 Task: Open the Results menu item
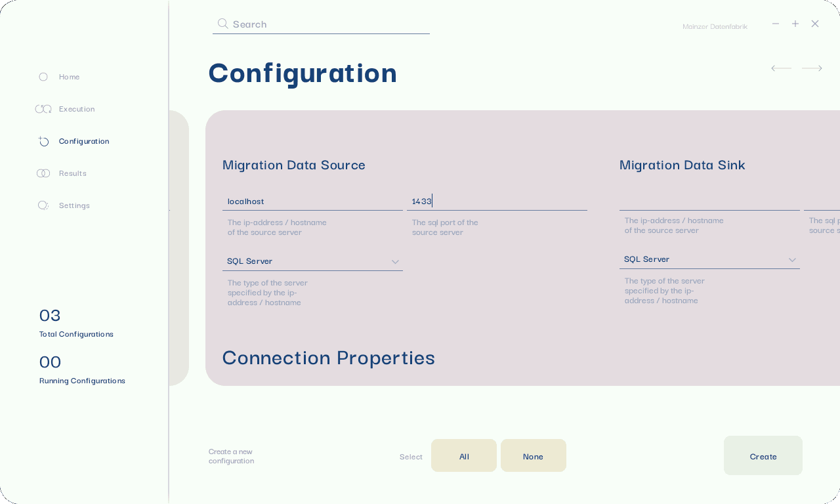point(72,173)
